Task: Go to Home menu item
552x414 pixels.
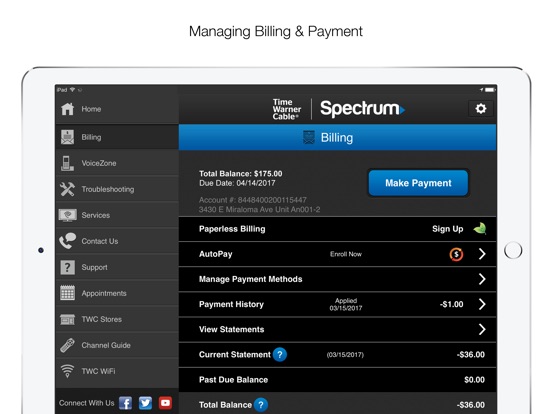Action: [117, 109]
